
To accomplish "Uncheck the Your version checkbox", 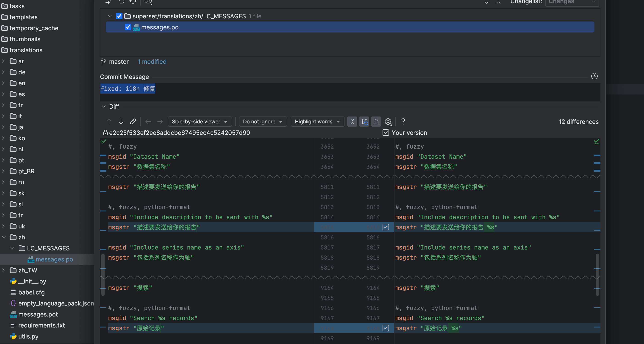I will click(x=386, y=133).
